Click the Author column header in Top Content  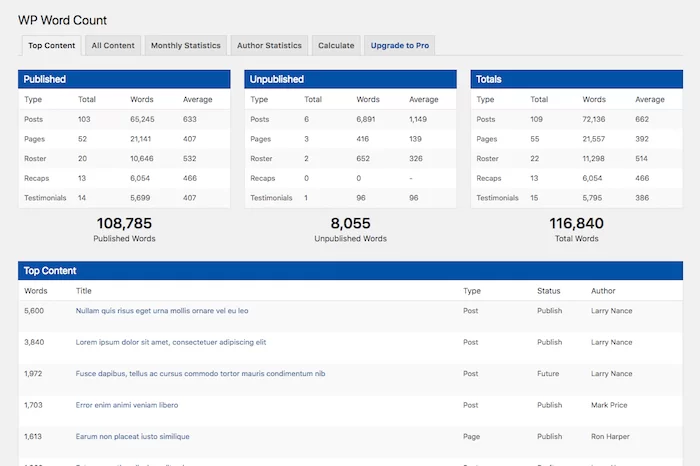pos(605,291)
